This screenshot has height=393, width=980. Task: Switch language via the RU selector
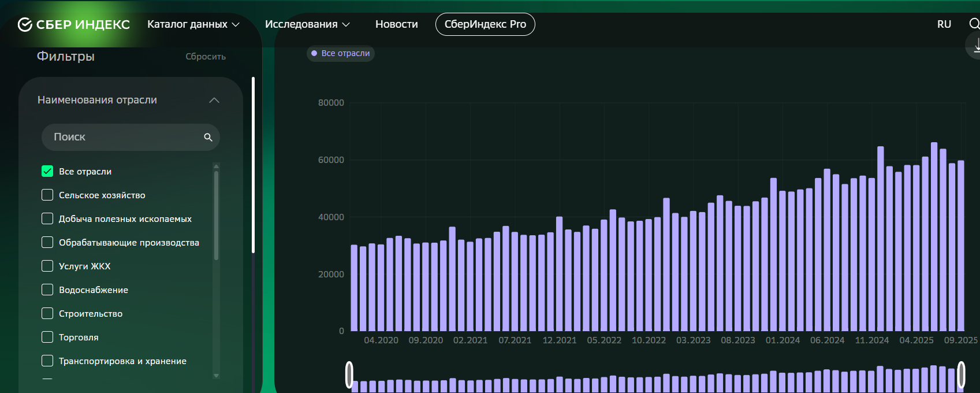click(944, 24)
